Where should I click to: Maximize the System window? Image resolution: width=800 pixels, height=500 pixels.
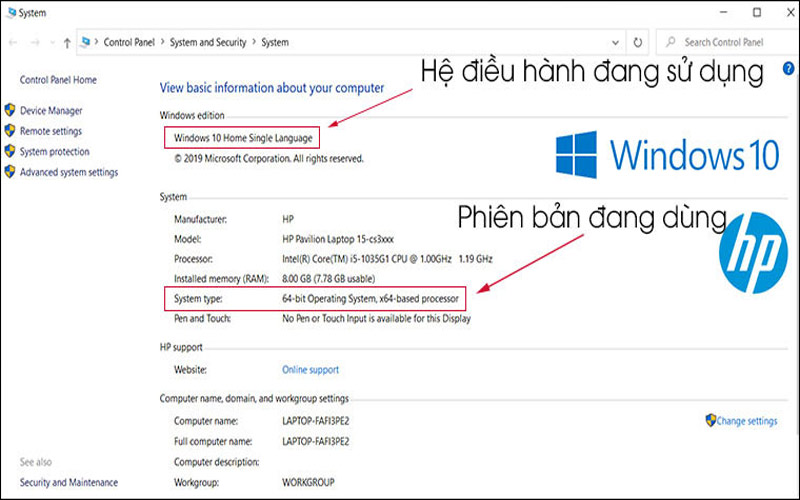click(x=757, y=12)
